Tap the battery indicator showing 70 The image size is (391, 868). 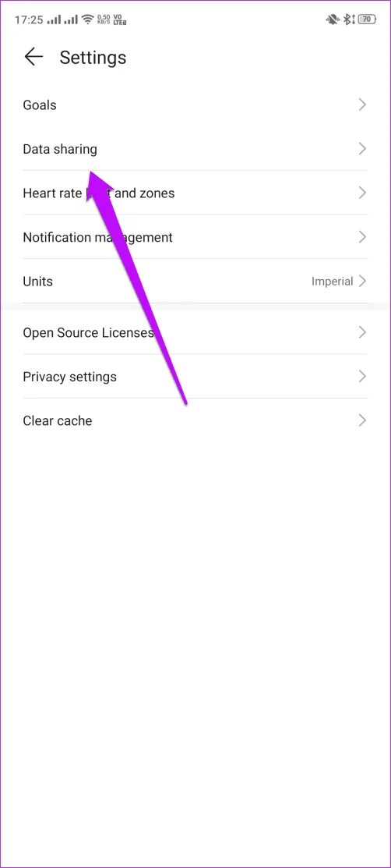[x=367, y=19]
